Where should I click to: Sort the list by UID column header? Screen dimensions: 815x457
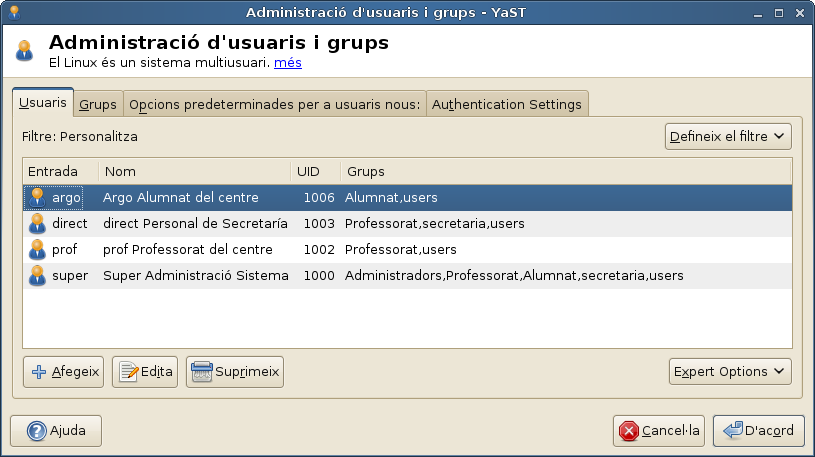[x=314, y=171]
